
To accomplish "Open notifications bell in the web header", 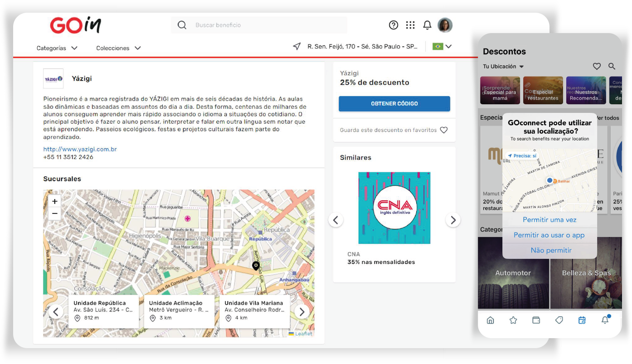I will pyautogui.click(x=427, y=25).
